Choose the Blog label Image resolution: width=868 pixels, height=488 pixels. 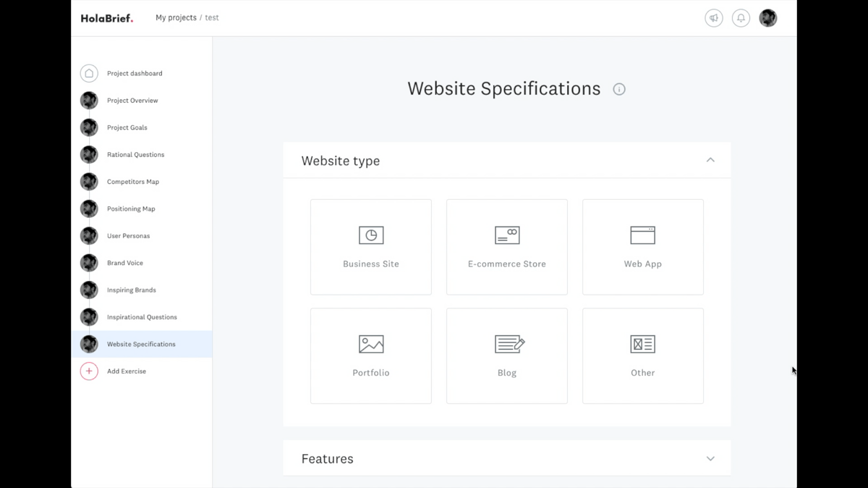click(x=507, y=373)
